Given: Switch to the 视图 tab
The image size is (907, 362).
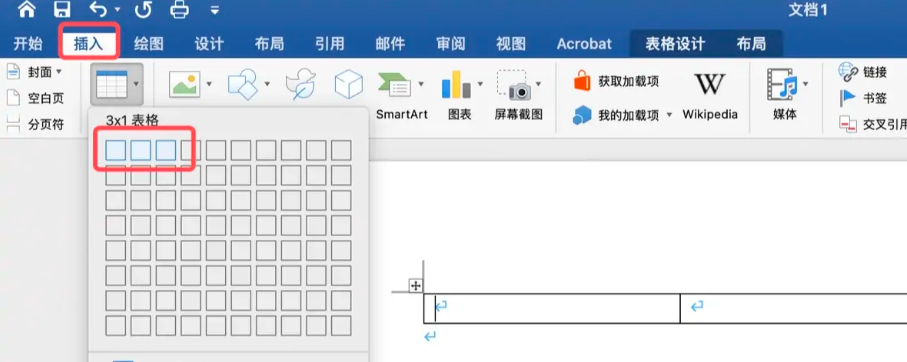Looking at the screenshot, I should 511,44.
